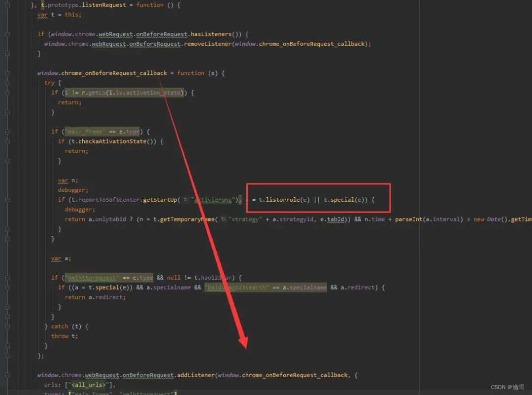This screenshot has width=532, height=395.
Task: Click function keyword after chrome_onBeforeRequest_callback =
Action: coord(191,73)
